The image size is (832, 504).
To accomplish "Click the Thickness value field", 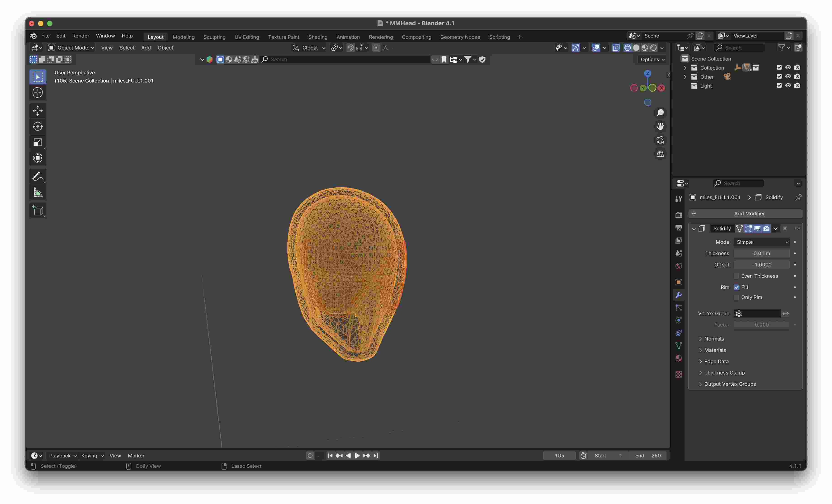I will [x=762, y=254].
